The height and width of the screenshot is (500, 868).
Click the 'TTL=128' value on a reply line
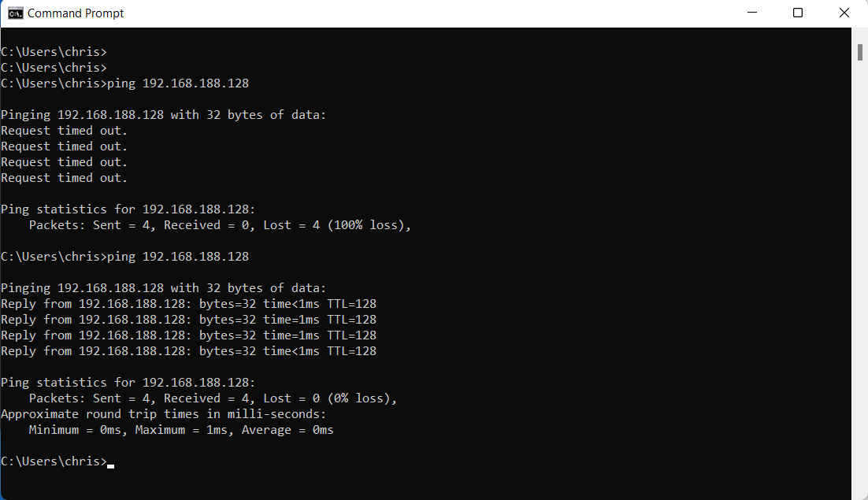[x=352, y=303]
